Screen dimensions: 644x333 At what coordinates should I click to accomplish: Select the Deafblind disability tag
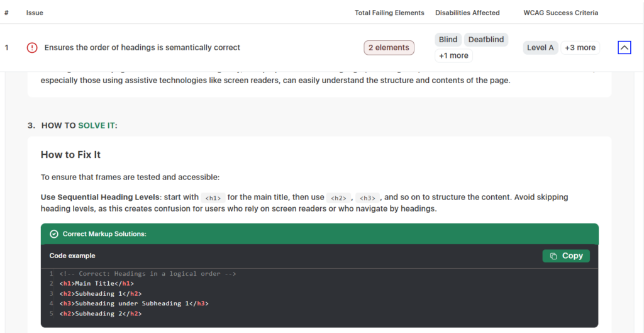click(x=486, y=40)
